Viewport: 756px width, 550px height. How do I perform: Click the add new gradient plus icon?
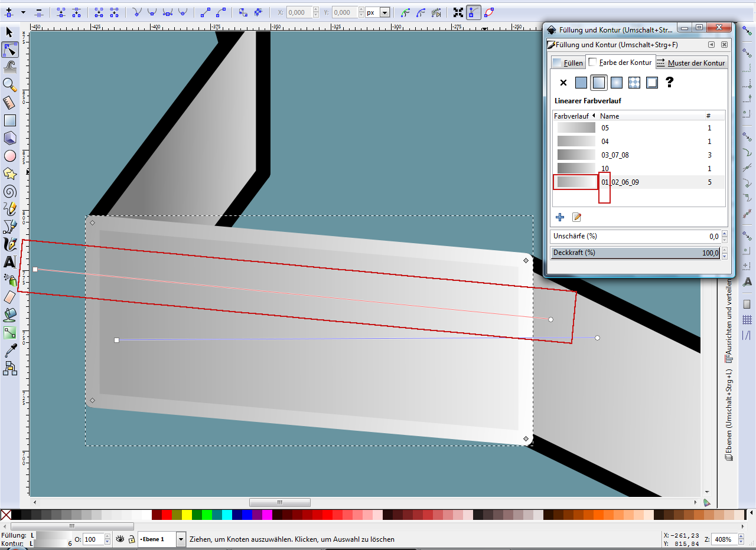(560, 217)
